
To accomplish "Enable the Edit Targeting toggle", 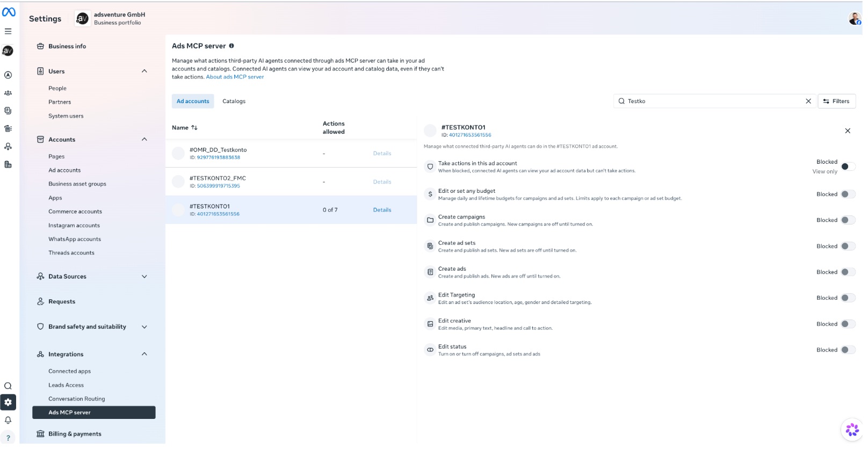I will tap(848, 298).
